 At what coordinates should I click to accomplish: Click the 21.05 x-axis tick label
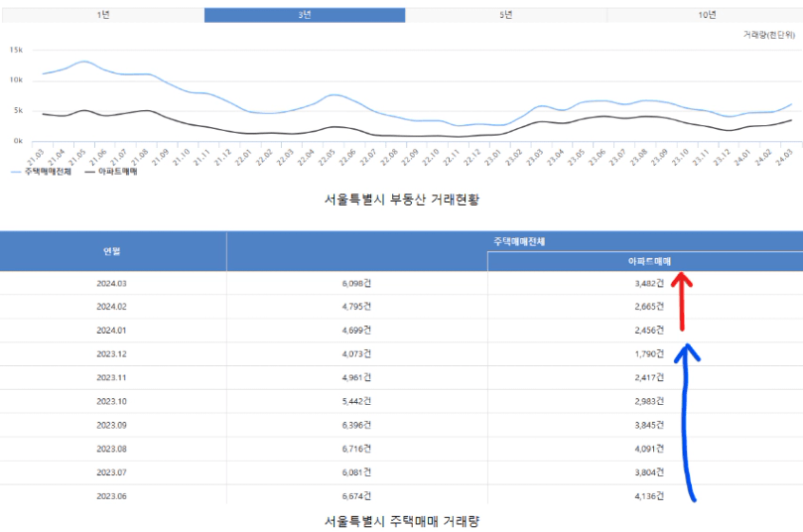pos(77,157)
